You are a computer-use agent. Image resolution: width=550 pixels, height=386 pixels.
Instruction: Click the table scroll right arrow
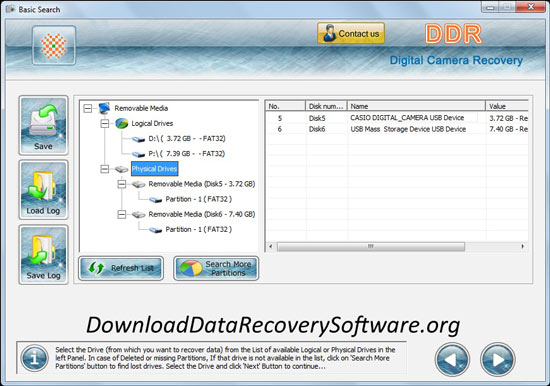point(523,246)
